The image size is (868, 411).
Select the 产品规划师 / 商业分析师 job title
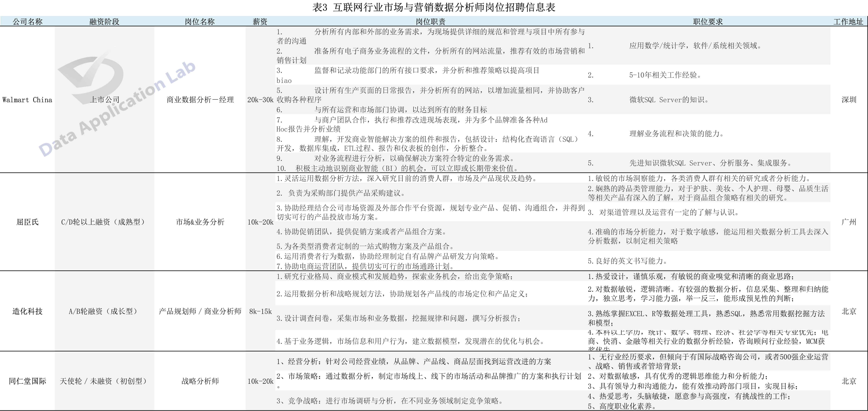click(200, 311)
